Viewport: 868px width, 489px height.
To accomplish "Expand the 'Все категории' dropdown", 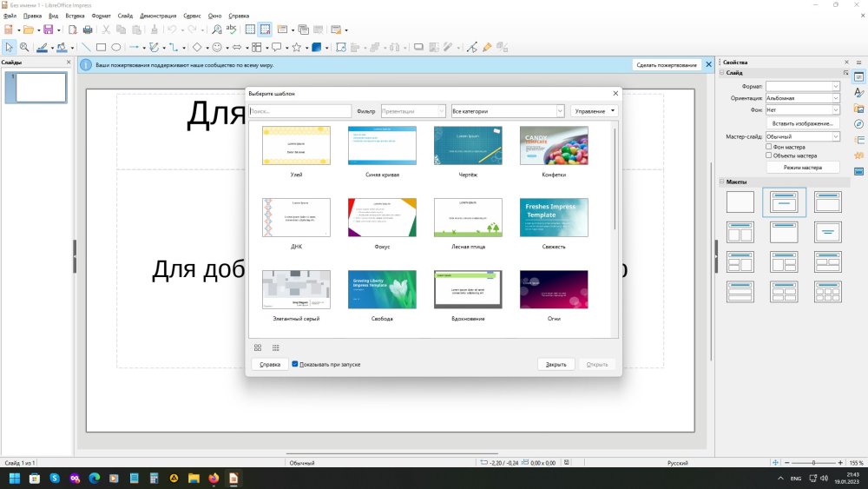I will (508, 111).
